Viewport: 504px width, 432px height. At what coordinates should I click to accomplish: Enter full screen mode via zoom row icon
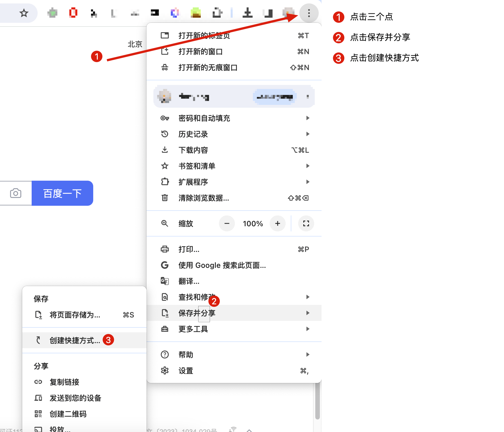click(306, 224)
